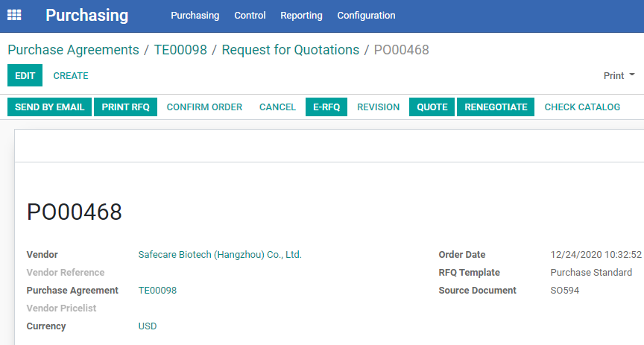
Task: Click the Vendor Reference label
Action: coord(66,272)
